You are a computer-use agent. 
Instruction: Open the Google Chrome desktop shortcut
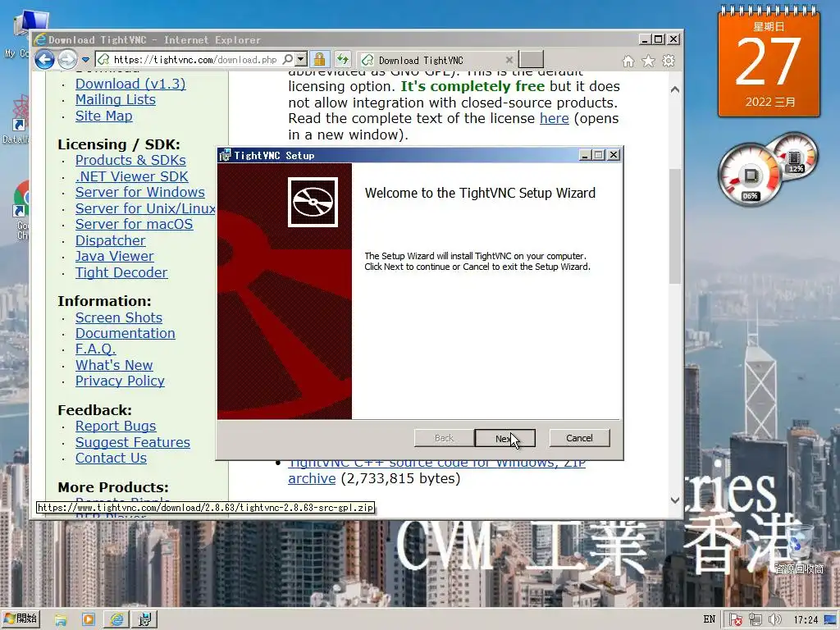click(21, 209)
